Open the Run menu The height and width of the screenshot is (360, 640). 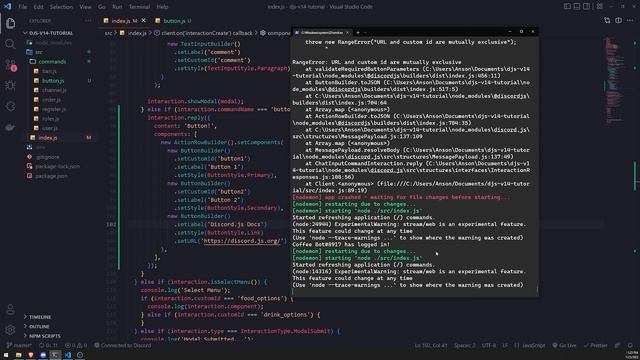tap(117, 7)
